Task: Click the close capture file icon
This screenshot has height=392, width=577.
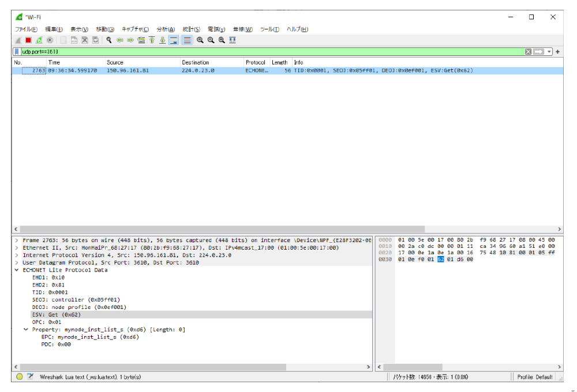Action: 85,40
